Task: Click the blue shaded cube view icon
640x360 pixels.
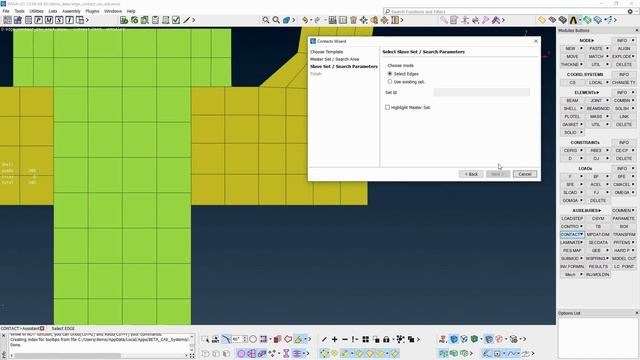Action: pyautogui.click(x=453, y=339)
